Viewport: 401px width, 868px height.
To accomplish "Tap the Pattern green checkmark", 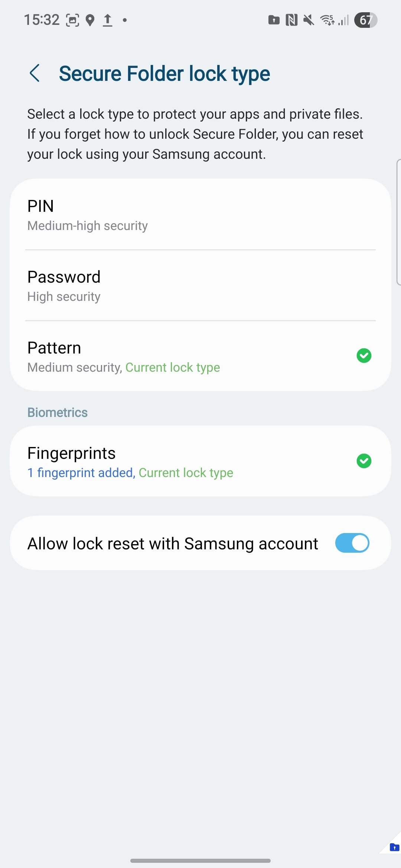I will click(x=364, y=356).
